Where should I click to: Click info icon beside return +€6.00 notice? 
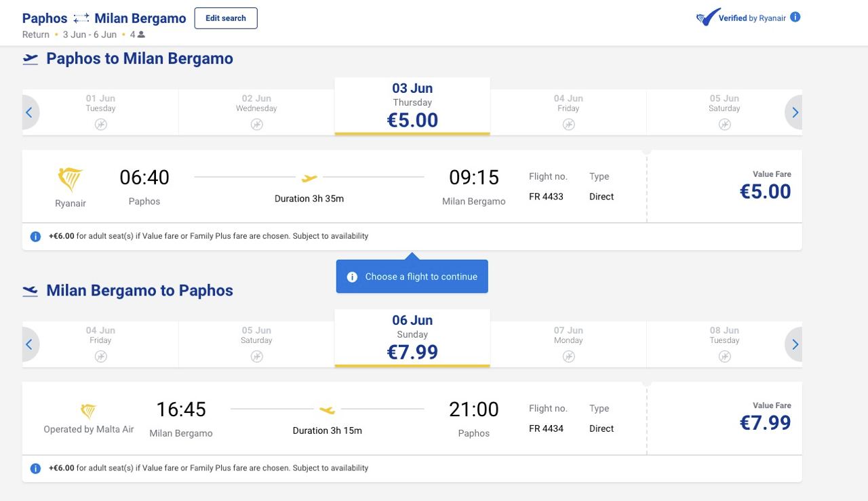point(35,468)
